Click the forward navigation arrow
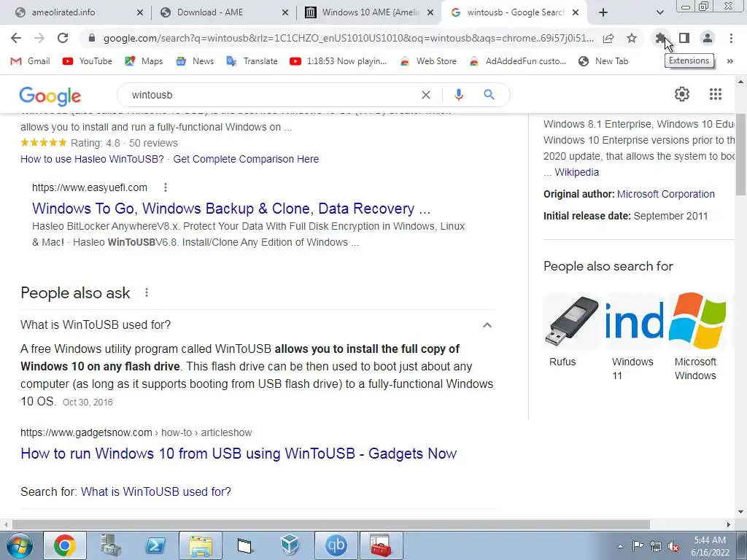Screen dimensions: 747x560 (39, 38)
